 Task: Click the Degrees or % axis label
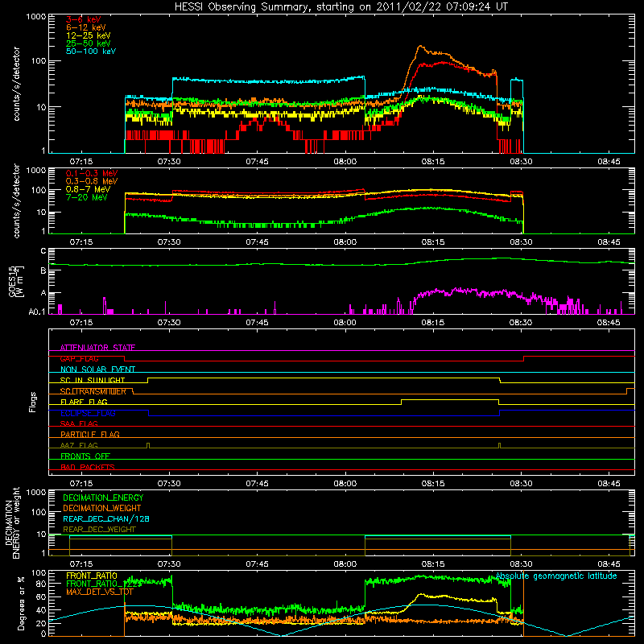21,603
